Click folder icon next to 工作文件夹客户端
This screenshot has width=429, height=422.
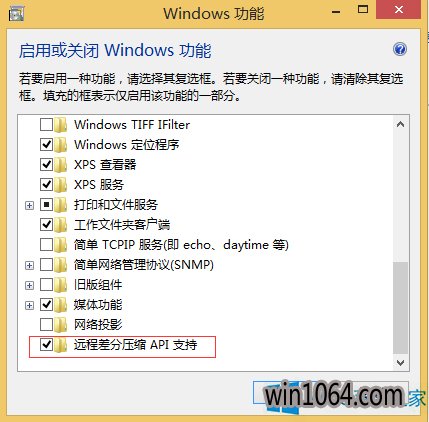pos(61,225)
